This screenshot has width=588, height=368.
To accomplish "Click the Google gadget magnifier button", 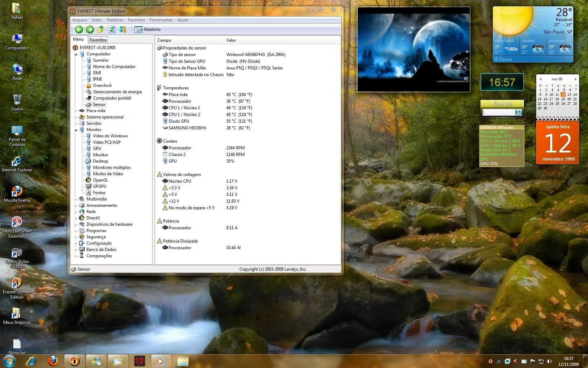I will (519, 112).
